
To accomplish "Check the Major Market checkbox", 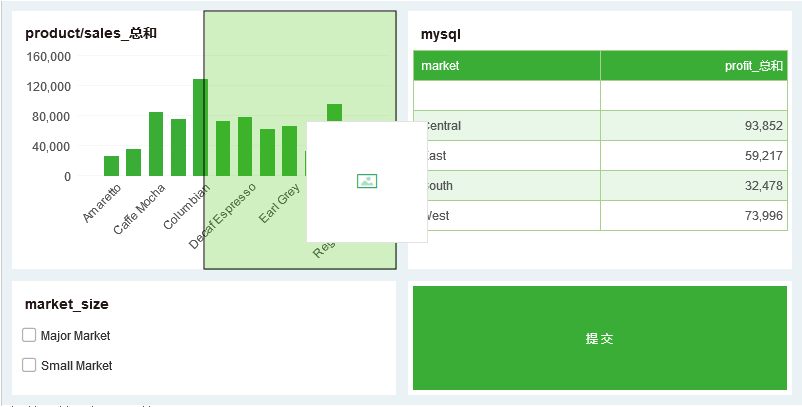I will [30, 336].
